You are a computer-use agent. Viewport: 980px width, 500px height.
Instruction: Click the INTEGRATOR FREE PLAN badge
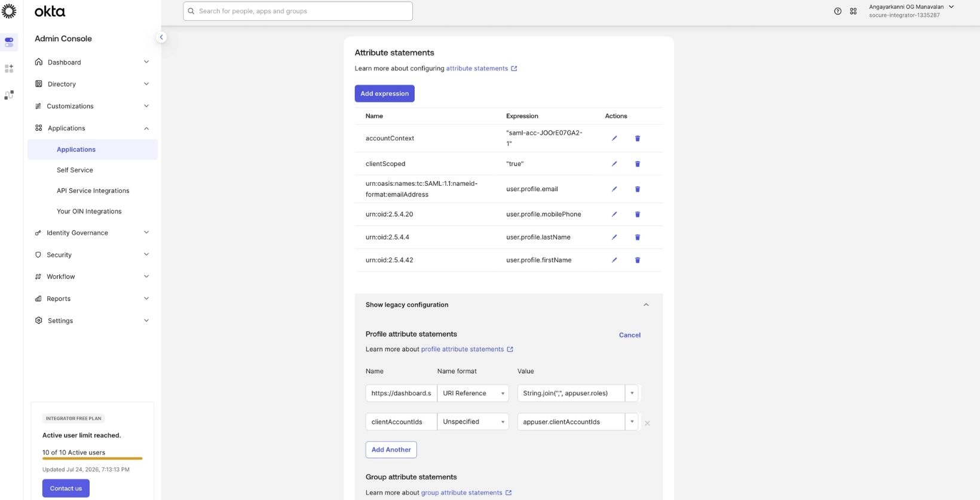(x=73, y=419)
